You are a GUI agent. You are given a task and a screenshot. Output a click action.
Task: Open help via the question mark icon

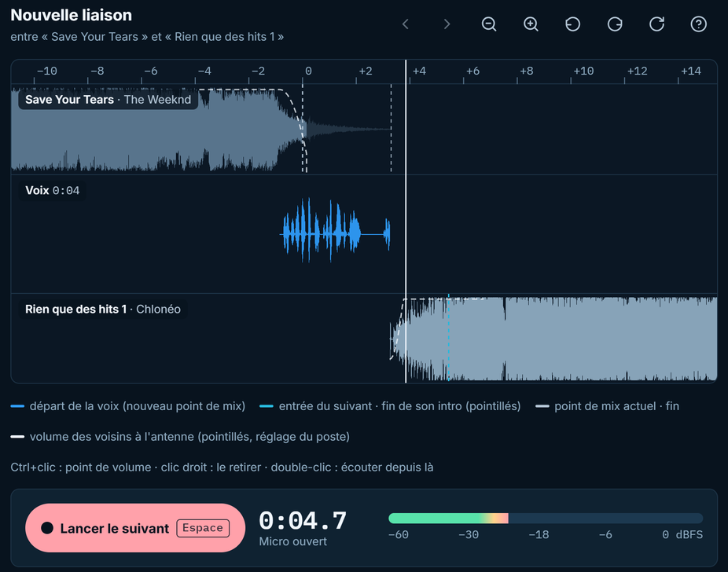tap(698, 24)
